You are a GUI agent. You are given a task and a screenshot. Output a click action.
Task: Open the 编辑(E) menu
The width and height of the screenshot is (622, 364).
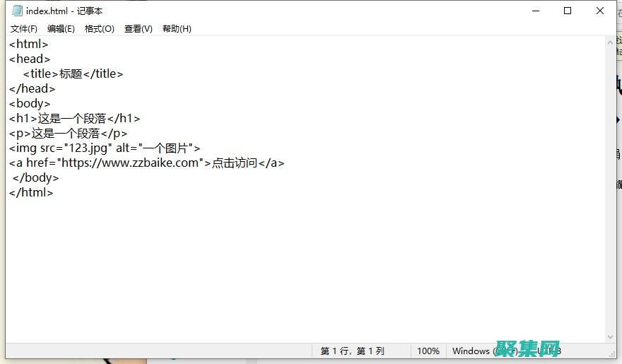click(61, 29)
